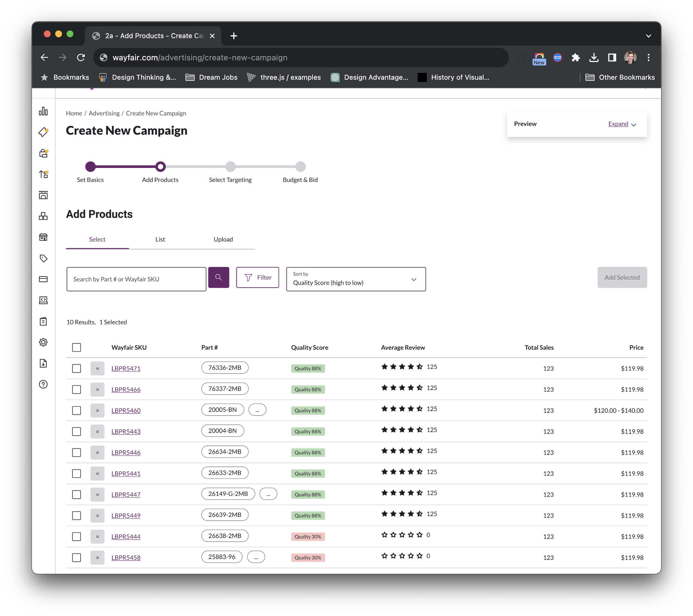Open the LBPR5449 SKU link
Screen dimensions: 693x616
pyautogui.click(x=126, y=516)
